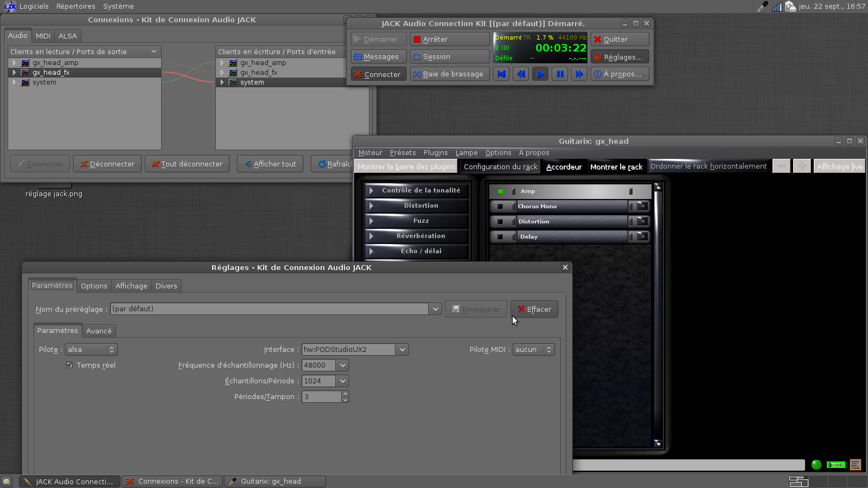Viewport: 868px width, 488px height.
Task: Click Affichage live in Guitarix
Action: pos(840,166)
